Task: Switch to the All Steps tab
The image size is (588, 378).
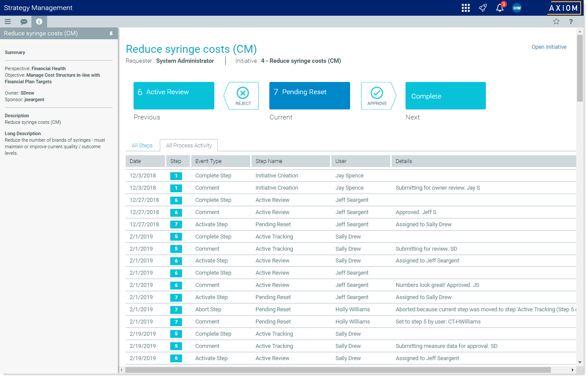Action: pyautogui.click(x=142, y=146)
